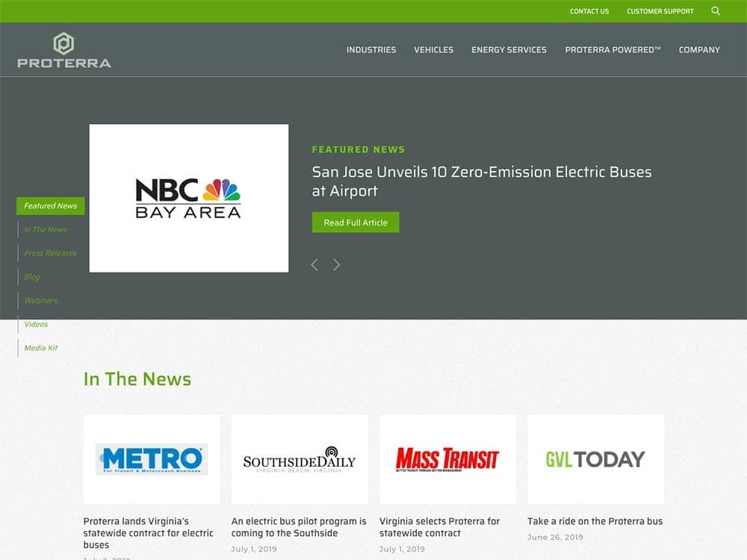This screenshot has height=560, width=747.
Task: Go to previous featured news slide
Action: [x=314, y=265]
